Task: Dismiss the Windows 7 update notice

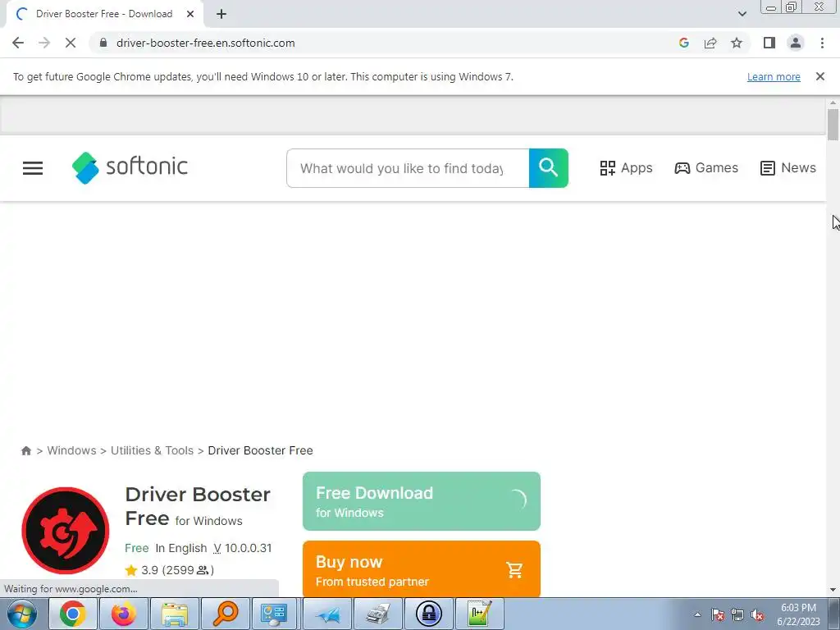Action: [819, 76]
